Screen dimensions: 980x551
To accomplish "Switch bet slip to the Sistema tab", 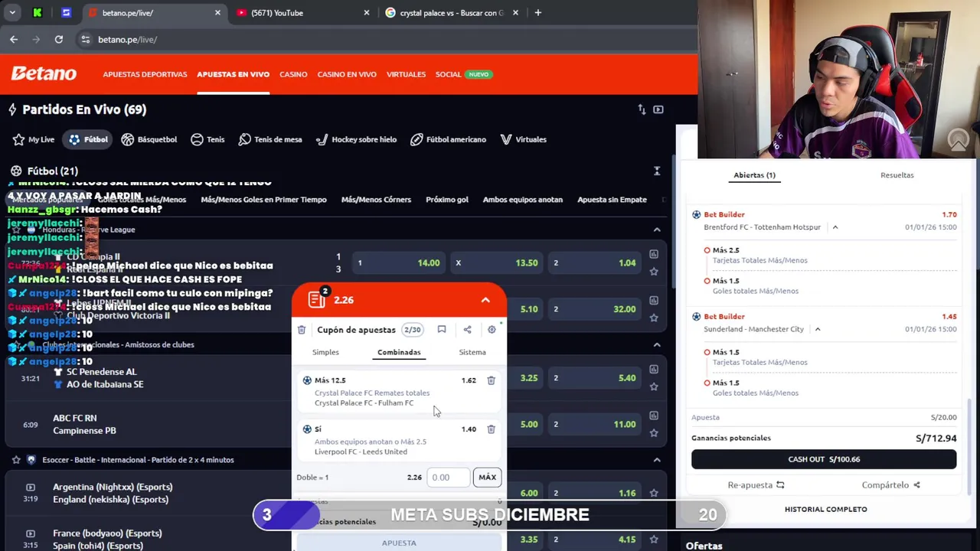I will 472,352.
